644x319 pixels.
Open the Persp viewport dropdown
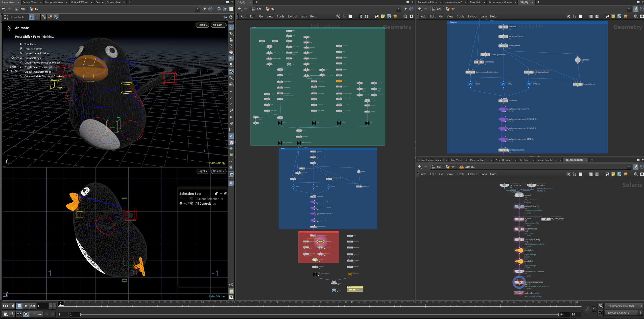click(x=202, y=25)
